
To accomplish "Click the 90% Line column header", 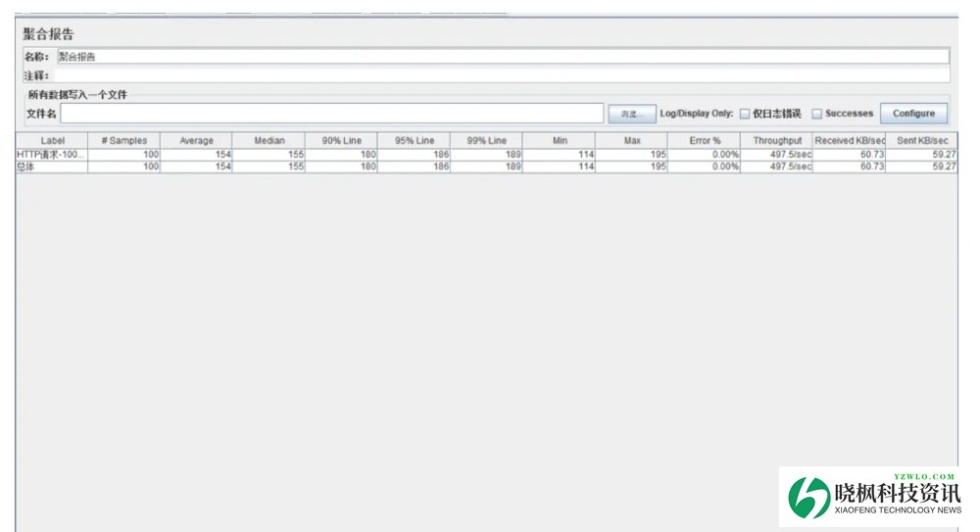I will [x=341, y=141].
